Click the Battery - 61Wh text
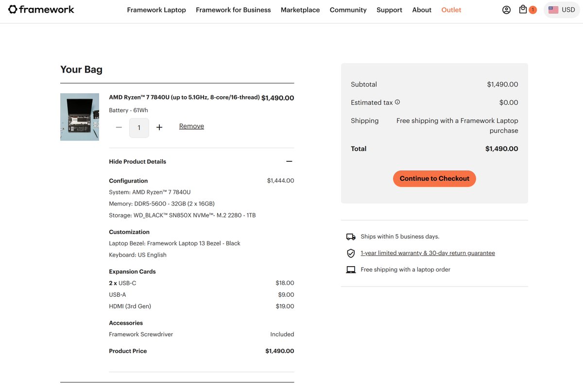This screenshot has width=583, height=392. tap(128, 110)
